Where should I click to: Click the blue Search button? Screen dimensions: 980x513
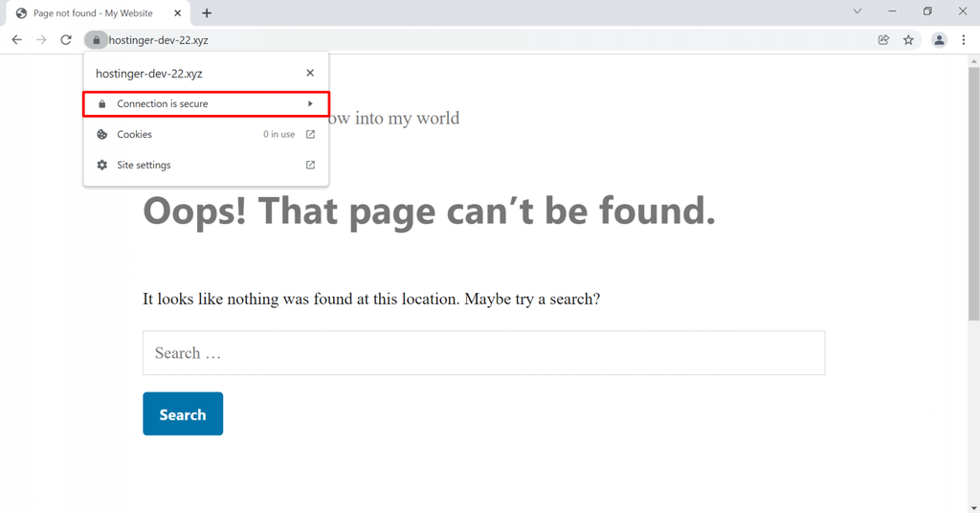click(x=183, y=413)
